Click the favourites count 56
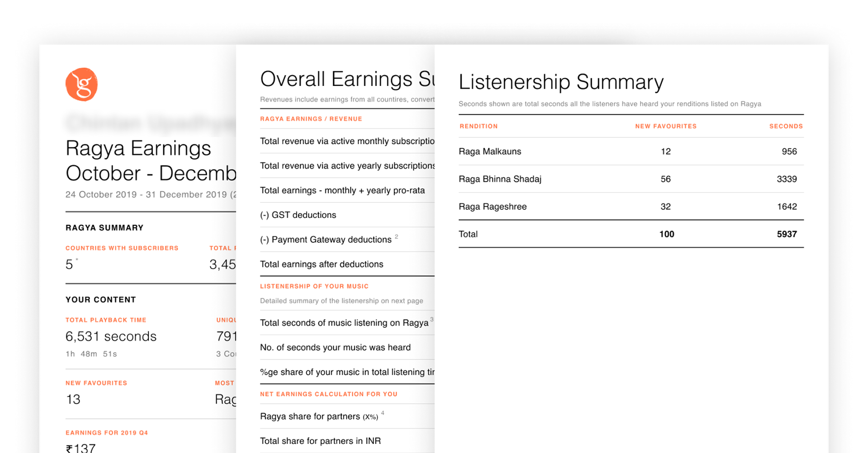Viewport: 868px width, 453px height. click(665, 179)
